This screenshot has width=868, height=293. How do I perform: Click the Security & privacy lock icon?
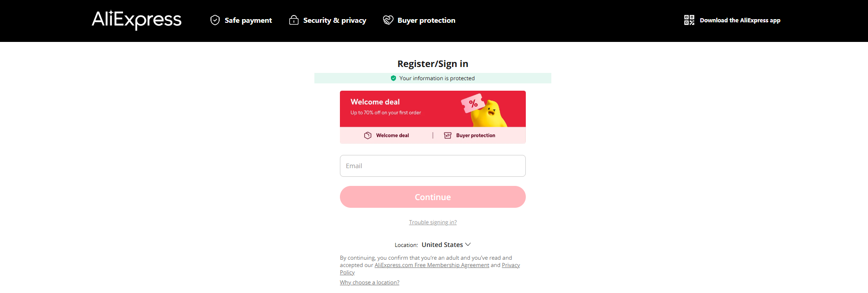point(294,20)
